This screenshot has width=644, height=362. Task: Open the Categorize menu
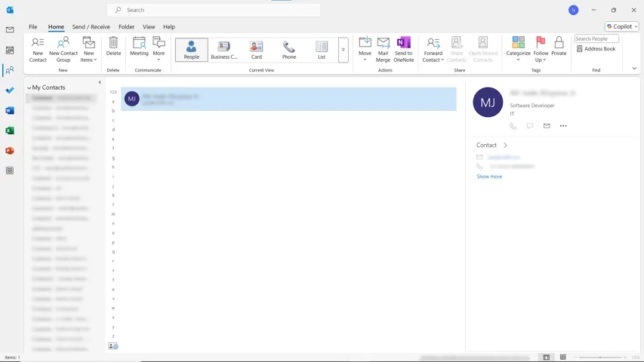[x=519, y=49]
